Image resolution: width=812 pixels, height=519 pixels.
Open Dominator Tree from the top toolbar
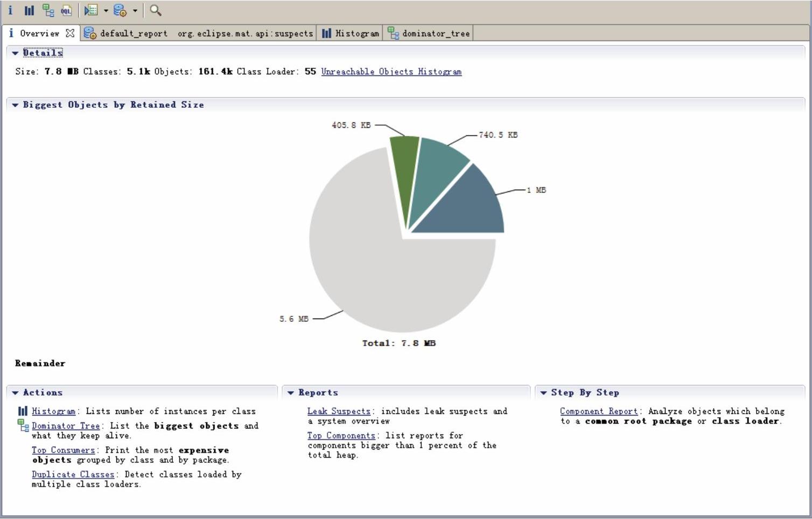tap(48, 10)
